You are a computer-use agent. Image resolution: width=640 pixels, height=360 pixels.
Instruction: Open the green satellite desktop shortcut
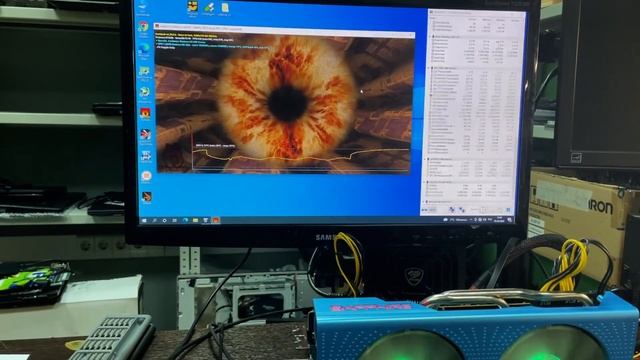pos(209,8)
